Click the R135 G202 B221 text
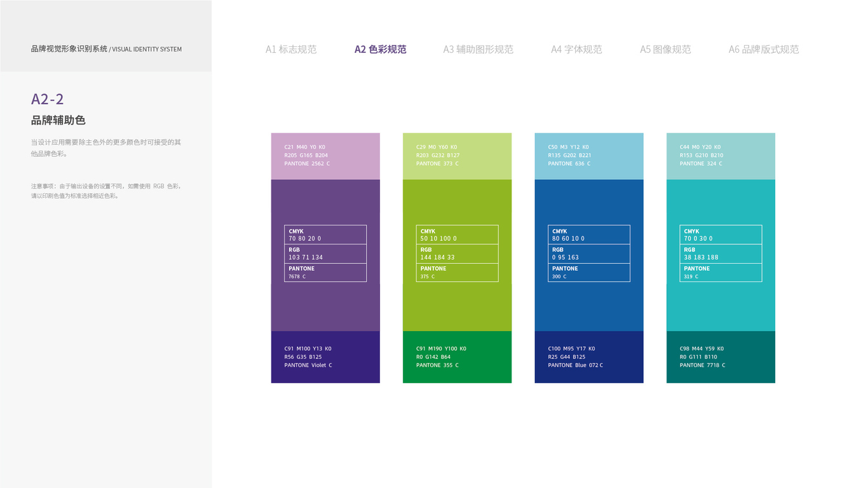The height and width of the screenshot is (488, 868). 569,155
